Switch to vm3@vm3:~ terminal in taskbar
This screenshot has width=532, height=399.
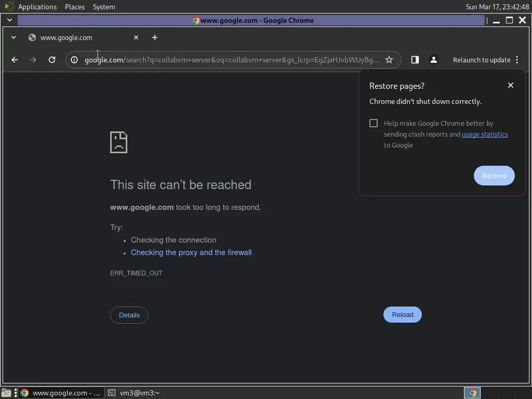click(134, 393)
